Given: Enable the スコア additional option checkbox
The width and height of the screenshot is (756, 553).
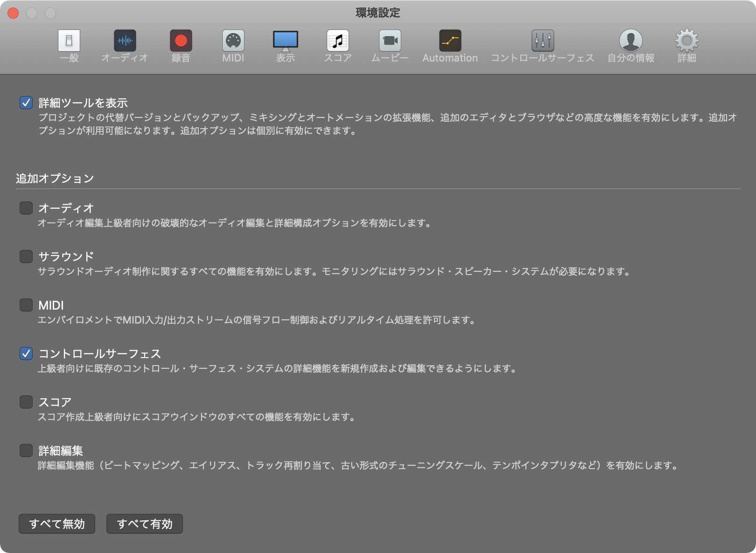Looking at the screenshot, I should (x=26, y=402).
